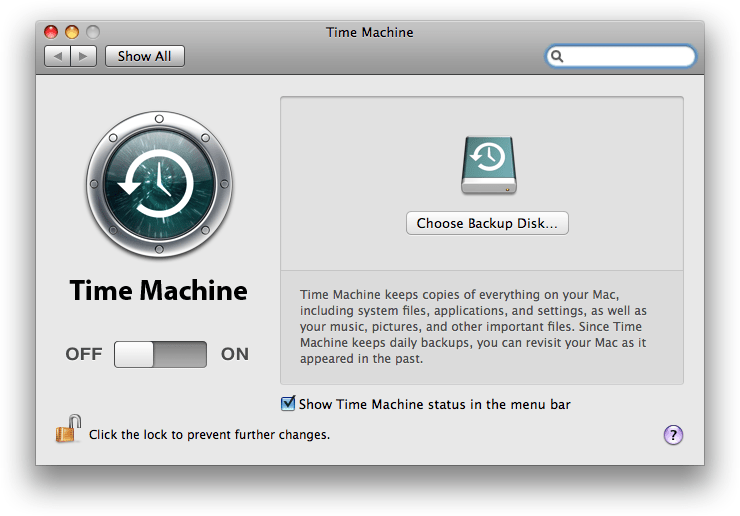Show All system preferences
The image size is (740, 516).
[x=144, y=56]
